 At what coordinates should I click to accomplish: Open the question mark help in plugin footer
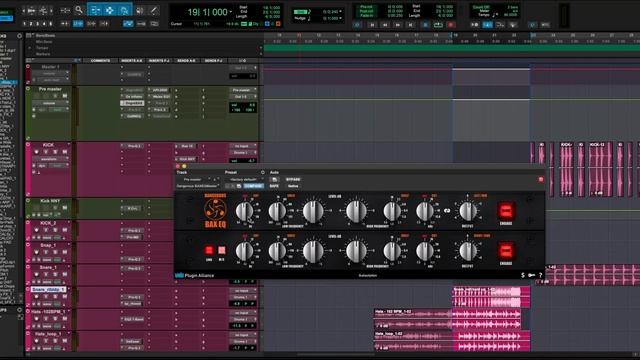pyautogui.click(x=540, y=275)
